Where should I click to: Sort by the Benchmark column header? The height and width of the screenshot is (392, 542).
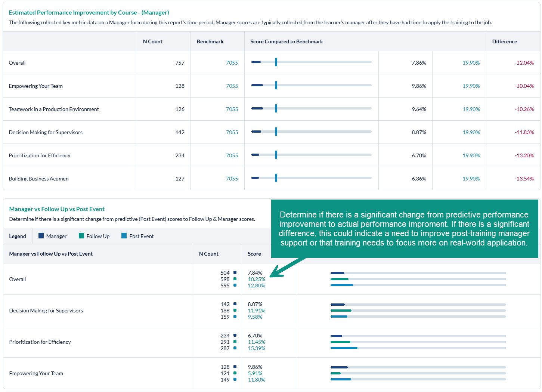click(x=210, y=41)
